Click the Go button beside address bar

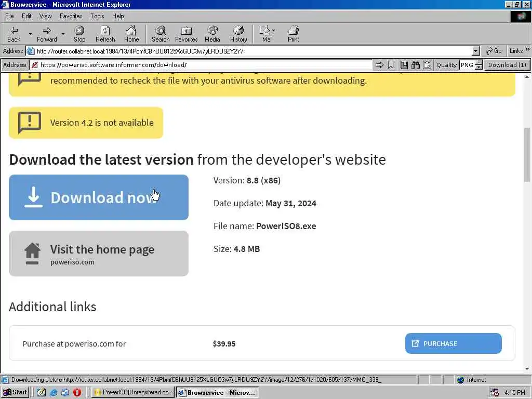[x=494, y=51]
